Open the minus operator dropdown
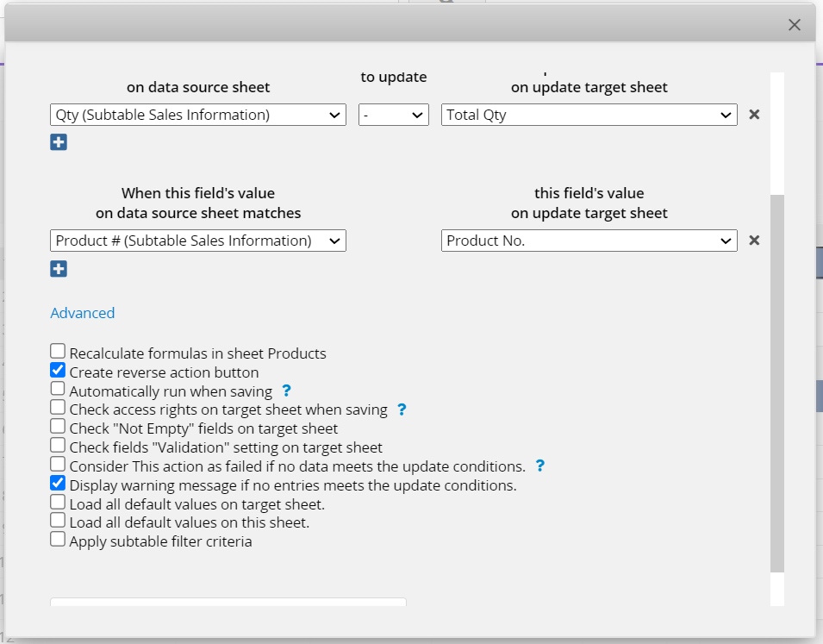 [394, 115]
